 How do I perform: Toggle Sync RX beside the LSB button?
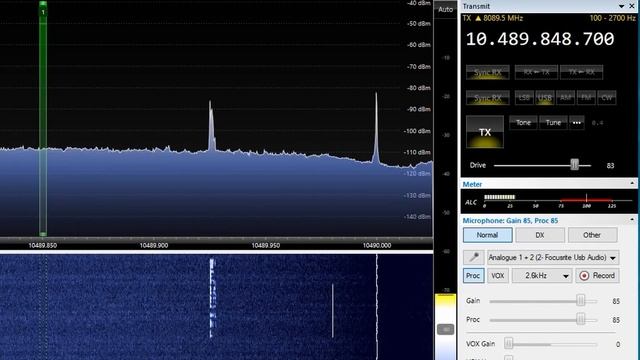click(488, 98)
